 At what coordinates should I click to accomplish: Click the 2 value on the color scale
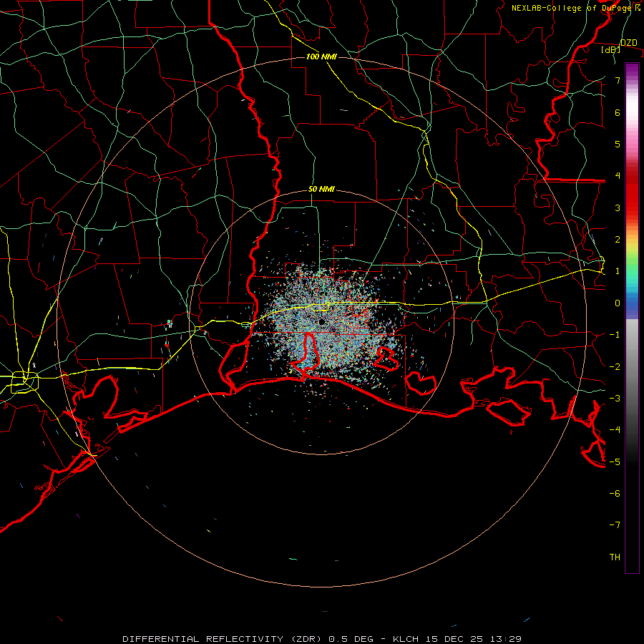tap(618, 240)
